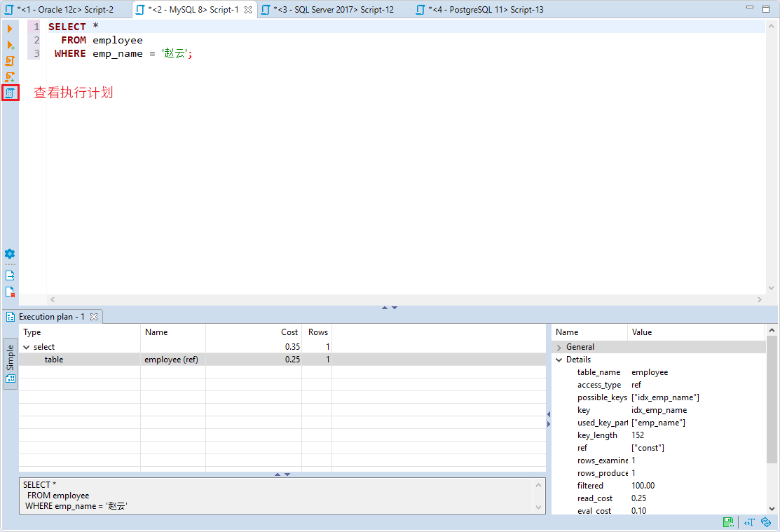Click the view source text icon
Screen dimensions: 780x532
749,521
